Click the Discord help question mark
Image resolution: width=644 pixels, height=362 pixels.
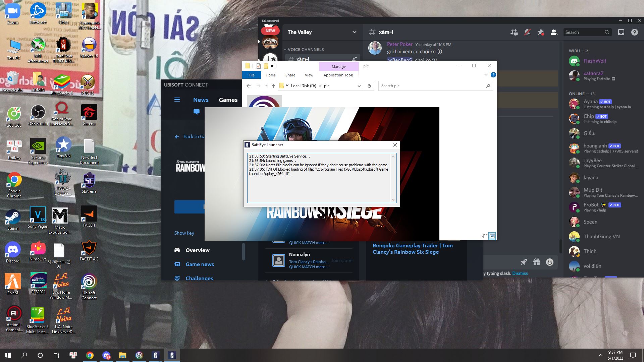pyautogui.click(x=634, y=32)
